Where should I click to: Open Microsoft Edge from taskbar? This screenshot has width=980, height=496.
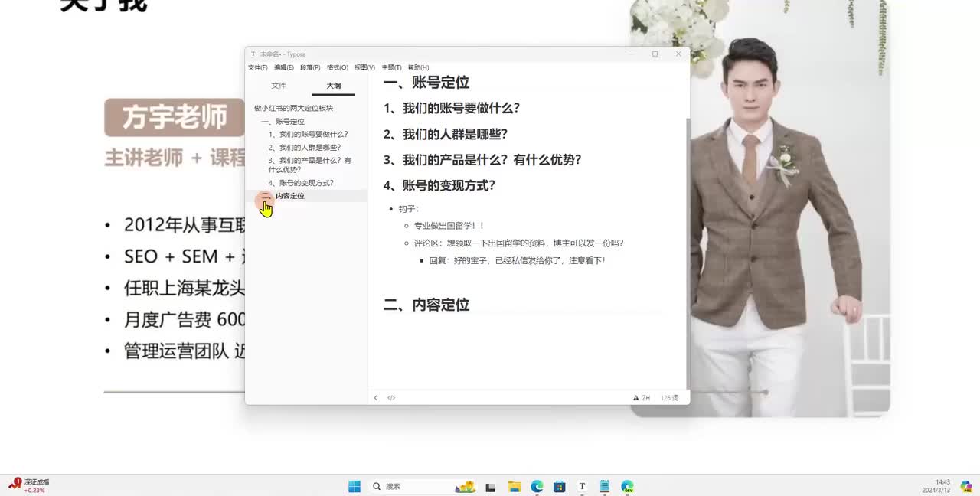click(537, 486)
